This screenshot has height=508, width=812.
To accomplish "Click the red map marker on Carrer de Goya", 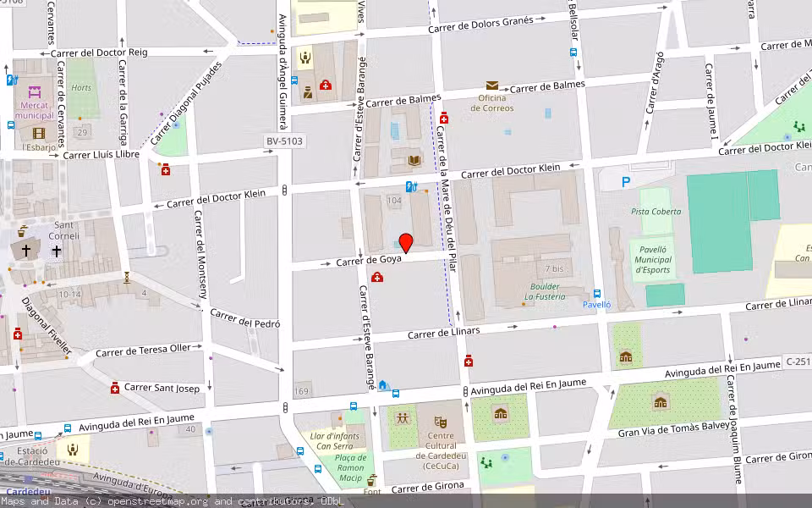I will tap(406, 244).
